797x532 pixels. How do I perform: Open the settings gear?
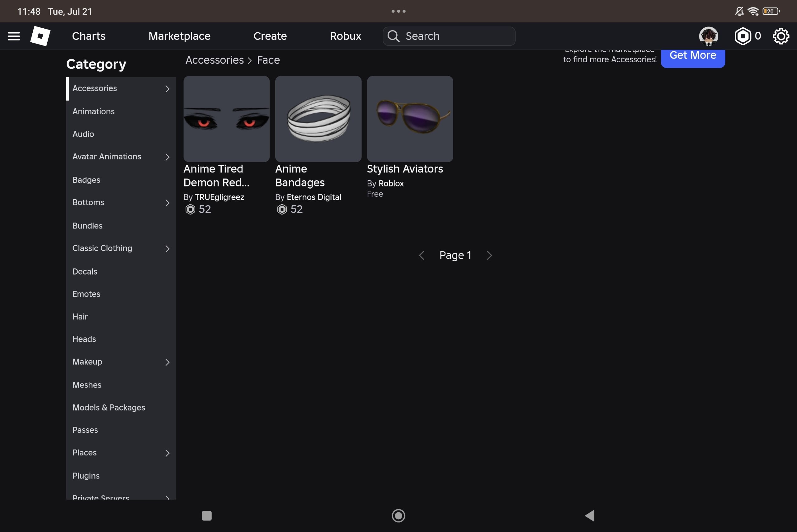coord(781,36)
